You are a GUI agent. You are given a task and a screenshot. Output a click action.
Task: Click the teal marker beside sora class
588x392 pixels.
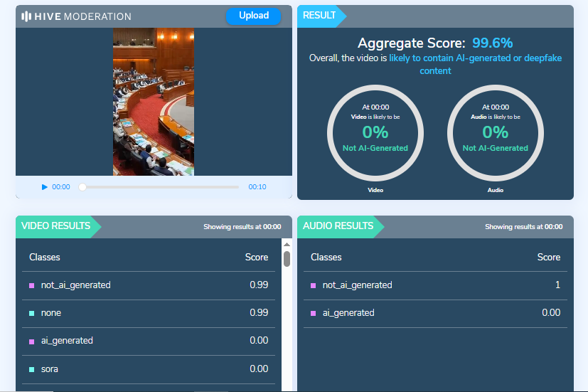32,369
